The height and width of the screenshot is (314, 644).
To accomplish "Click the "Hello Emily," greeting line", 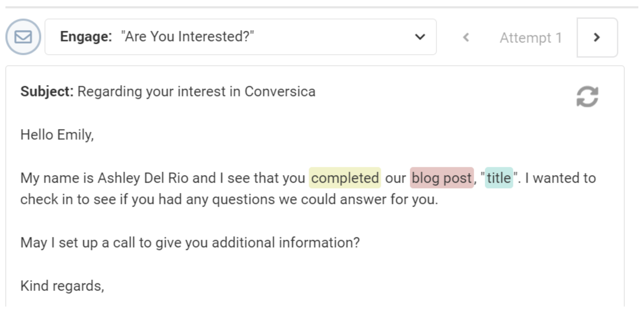I will 57,135.
